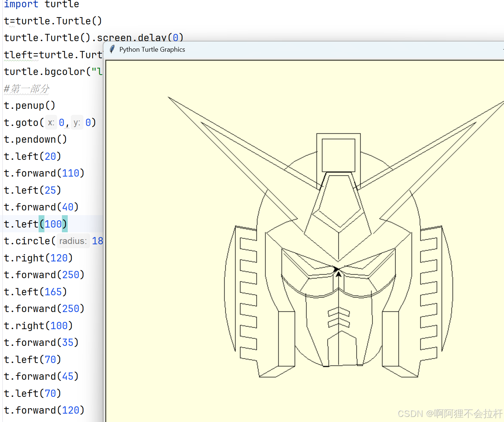Click the 'turtle.bgcolor(' code line
Screen dimensions: 504x422
(53, 72)
